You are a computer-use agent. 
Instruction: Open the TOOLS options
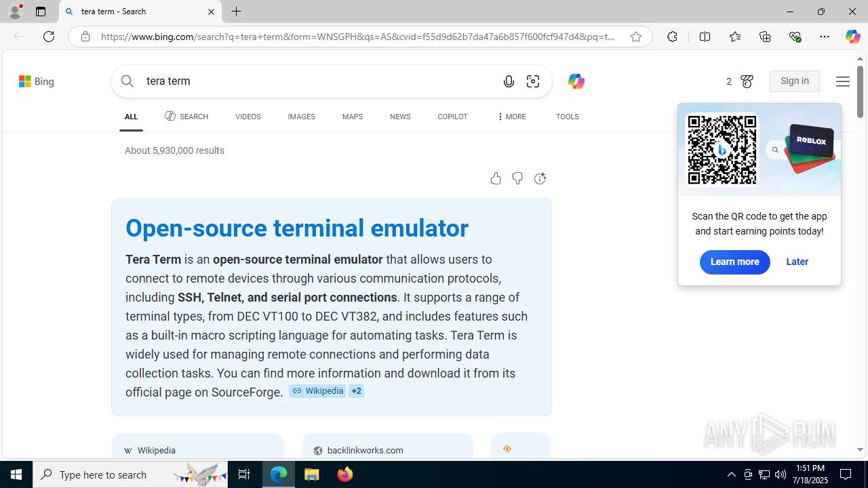(568, 117)
